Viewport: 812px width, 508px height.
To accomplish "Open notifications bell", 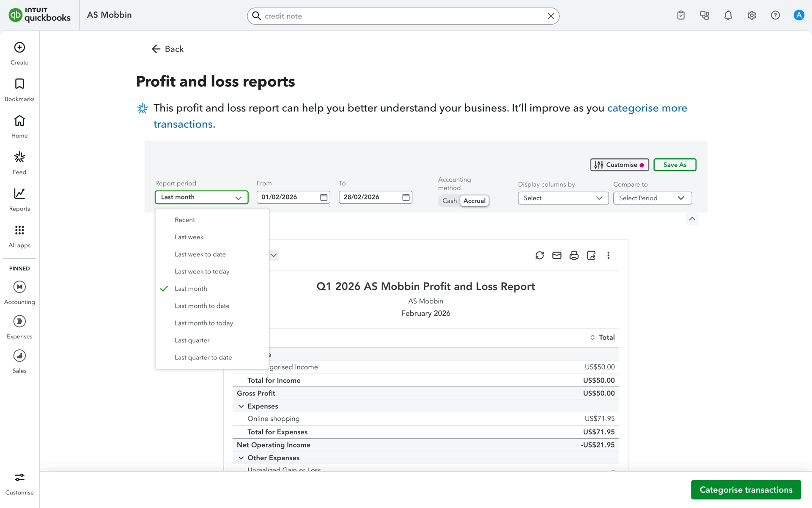I will [728, 15].
